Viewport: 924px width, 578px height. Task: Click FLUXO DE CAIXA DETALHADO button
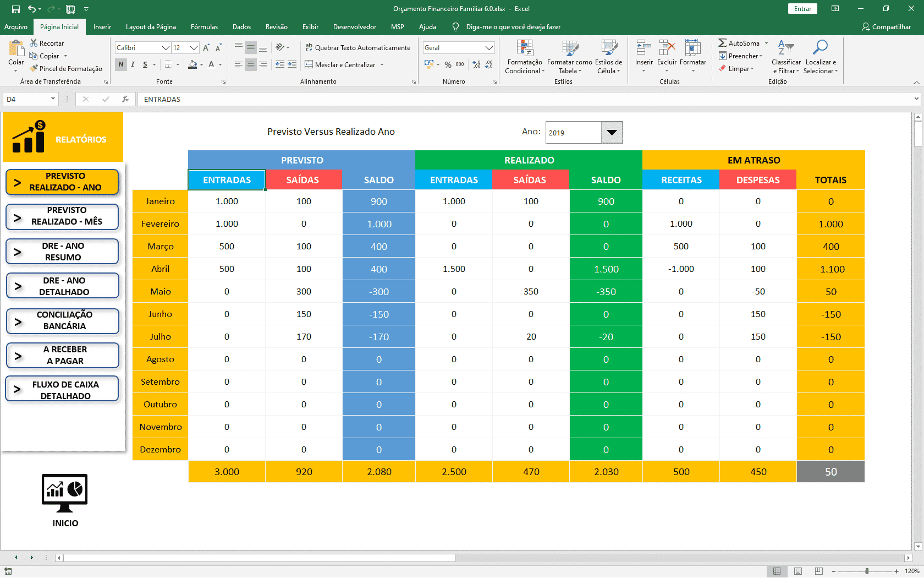coord(62,389)
